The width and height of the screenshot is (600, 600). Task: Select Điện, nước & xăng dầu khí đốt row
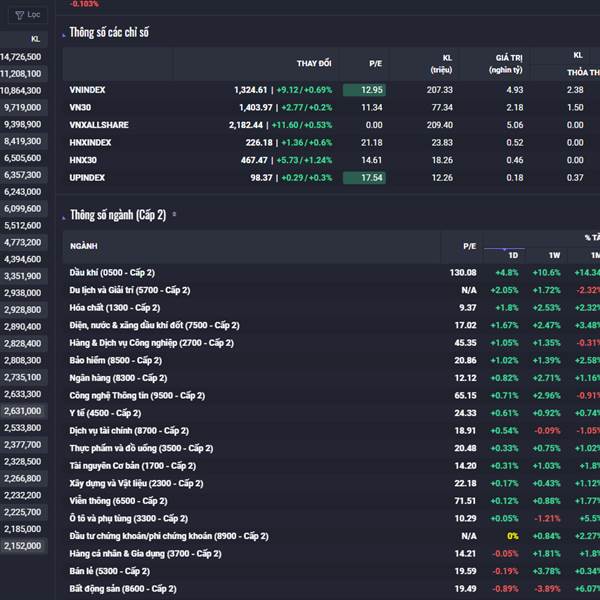pos(331,326)
